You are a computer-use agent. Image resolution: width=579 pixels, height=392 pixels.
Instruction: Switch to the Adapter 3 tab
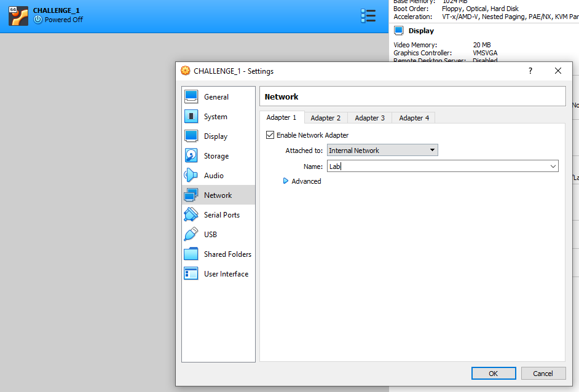(369, 118)
